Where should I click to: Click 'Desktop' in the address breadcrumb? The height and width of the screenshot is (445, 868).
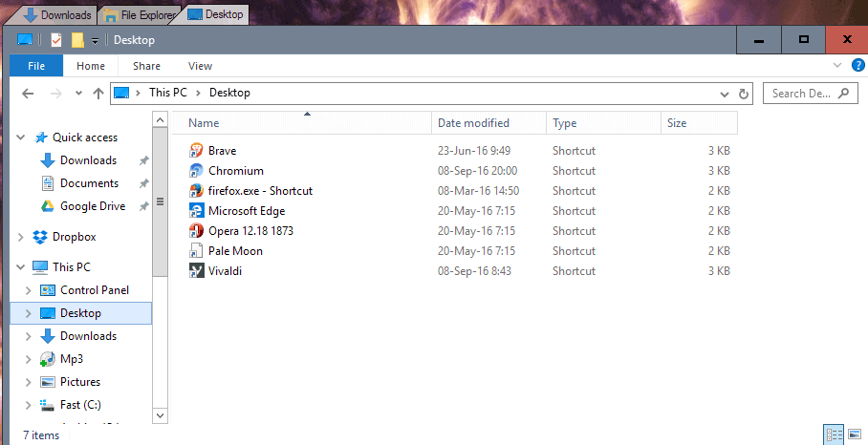coord(229,93)
